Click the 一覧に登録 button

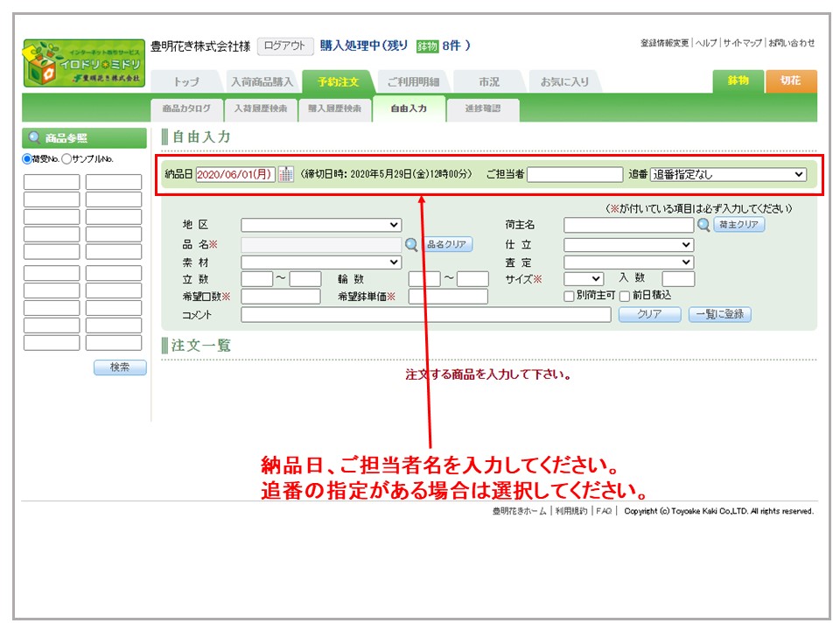point(719,315)
